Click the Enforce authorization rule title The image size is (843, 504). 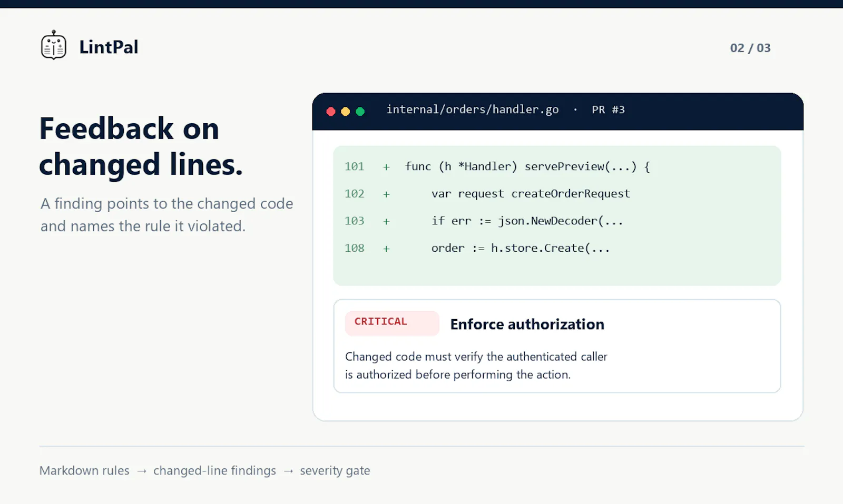tap(527, 324)
